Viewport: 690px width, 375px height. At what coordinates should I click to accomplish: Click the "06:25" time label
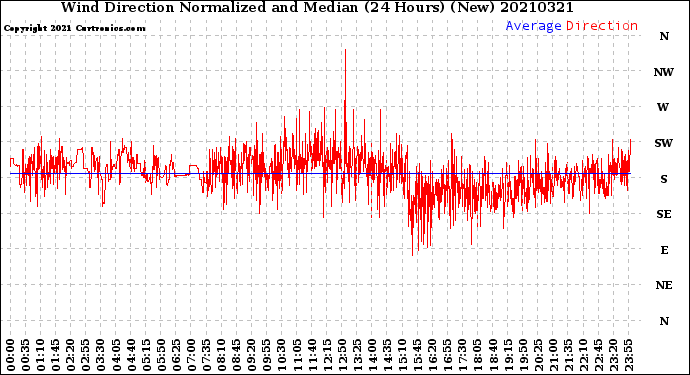click(177, 355)
